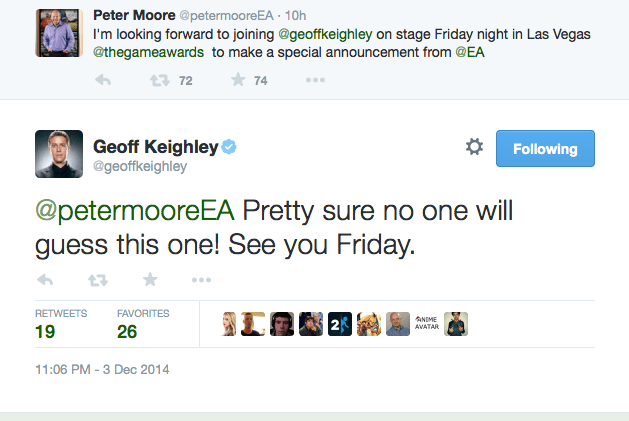Open the Portal 2 avatar user profile
Screen dimensions: 629x421
click(x=340, y=324)
